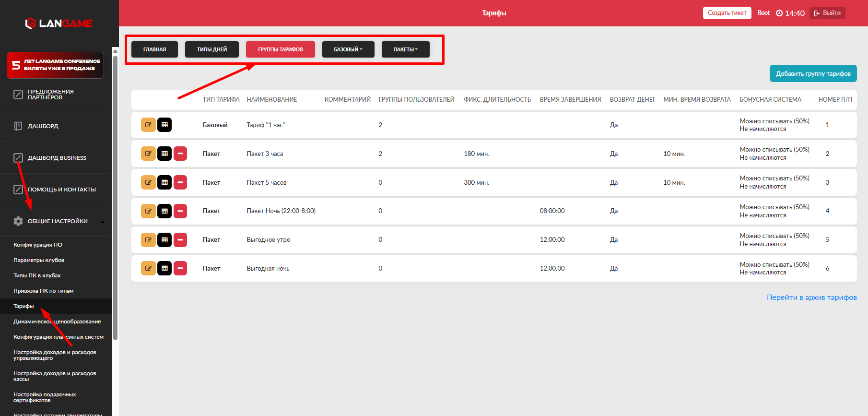Screen dimensions: 868x416
Task: Click the Возврат денег column header
Action: pyautogui.click(x=633, y=99)
